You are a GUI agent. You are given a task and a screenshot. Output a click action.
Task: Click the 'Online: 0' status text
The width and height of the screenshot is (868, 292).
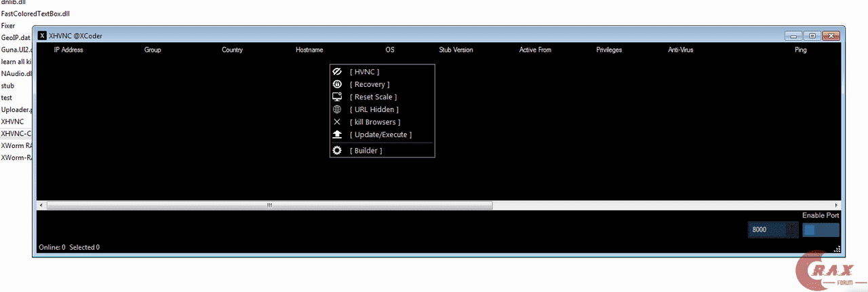[x=52, y=247]
